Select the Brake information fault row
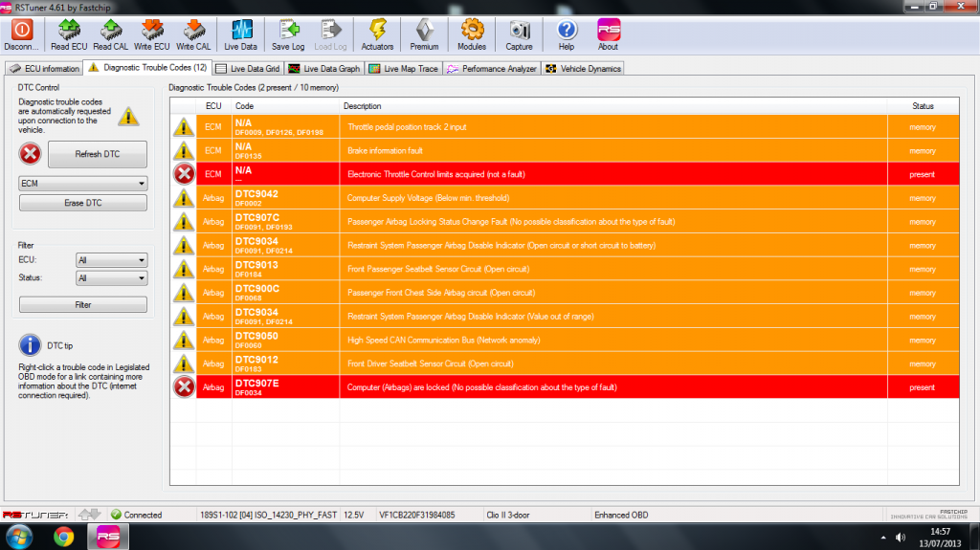Image resolution: width=980 pixels, height=550 pixels. (565, 150)
